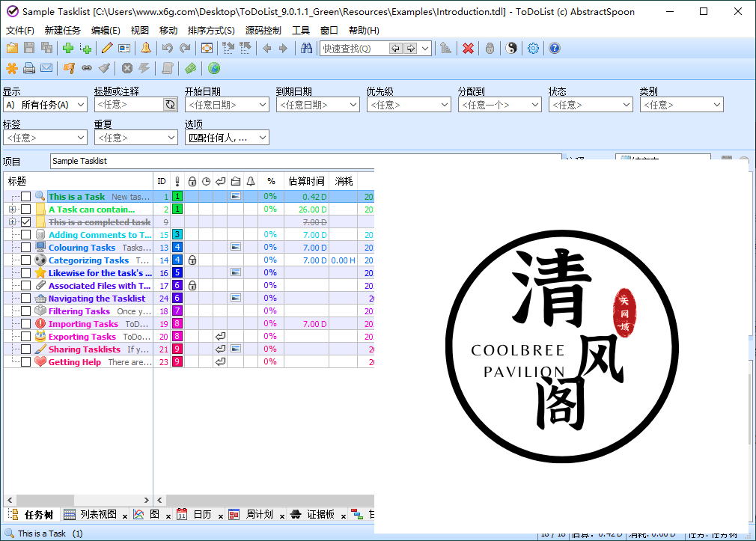Save the tasklist using the floppy disk icon

(x=29, y=48)
